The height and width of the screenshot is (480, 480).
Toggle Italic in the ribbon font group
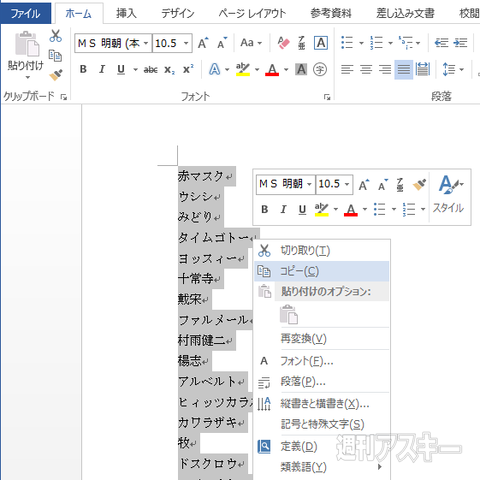[x=102, y=69]
